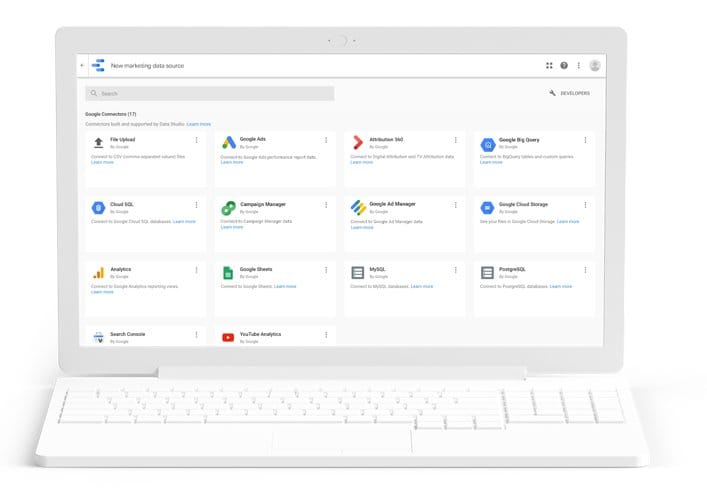Image resolution: width=707 pixels, height=500 pixels.
Task: Select the Google Ad Manager icon
Action: pos(358,207)
